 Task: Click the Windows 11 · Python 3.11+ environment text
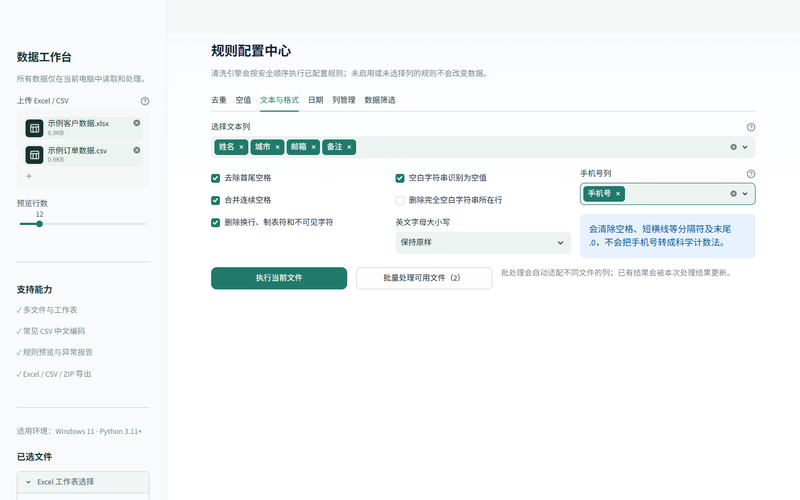click(98, 432)
